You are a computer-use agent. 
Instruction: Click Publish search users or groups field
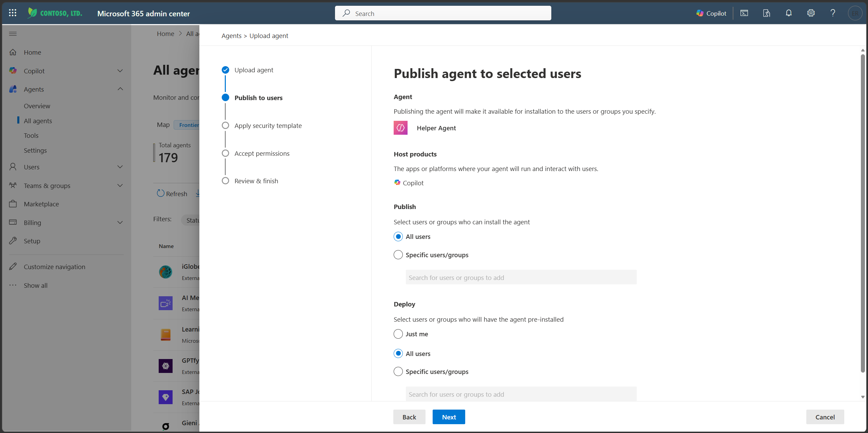(521, 277)
